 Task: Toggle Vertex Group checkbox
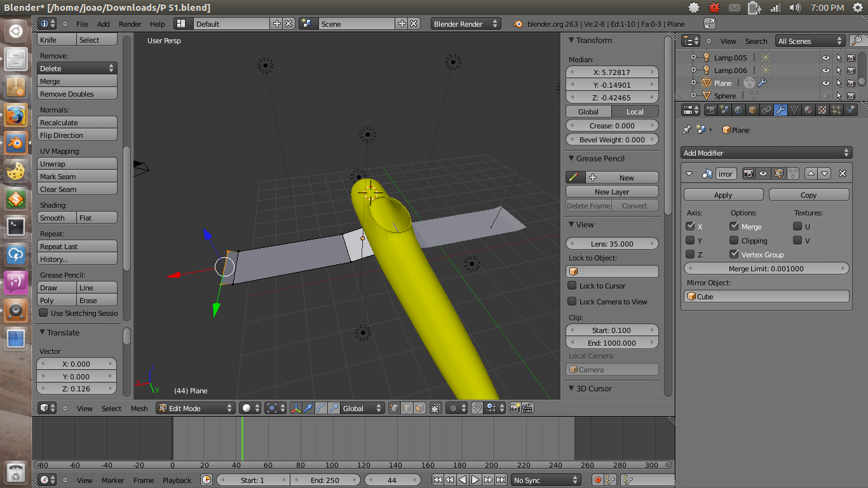tap(734, 254)
